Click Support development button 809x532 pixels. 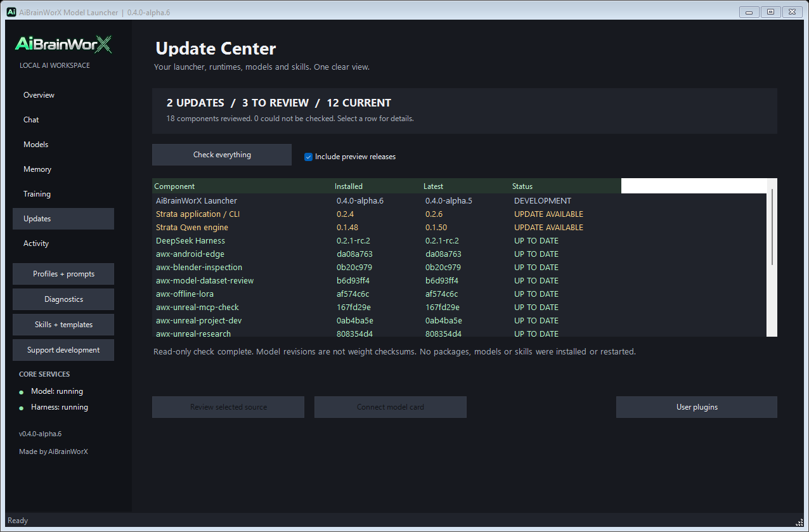[63, 350]
